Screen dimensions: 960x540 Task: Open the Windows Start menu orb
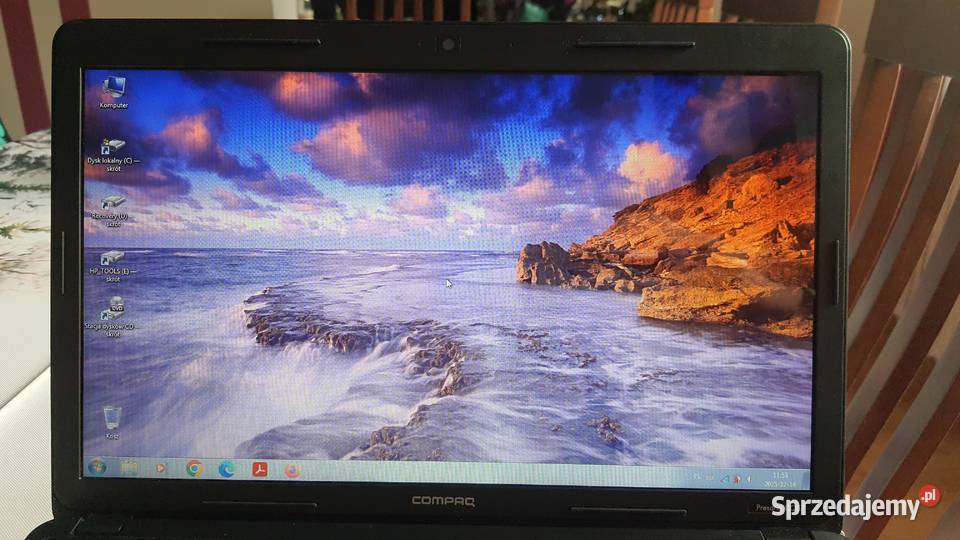click(x=97, y=468)
